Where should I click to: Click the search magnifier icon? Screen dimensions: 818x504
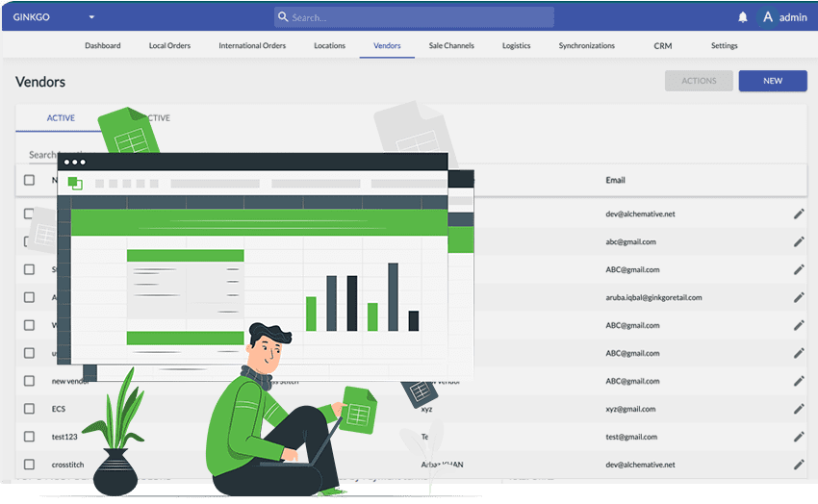(282, 17)
